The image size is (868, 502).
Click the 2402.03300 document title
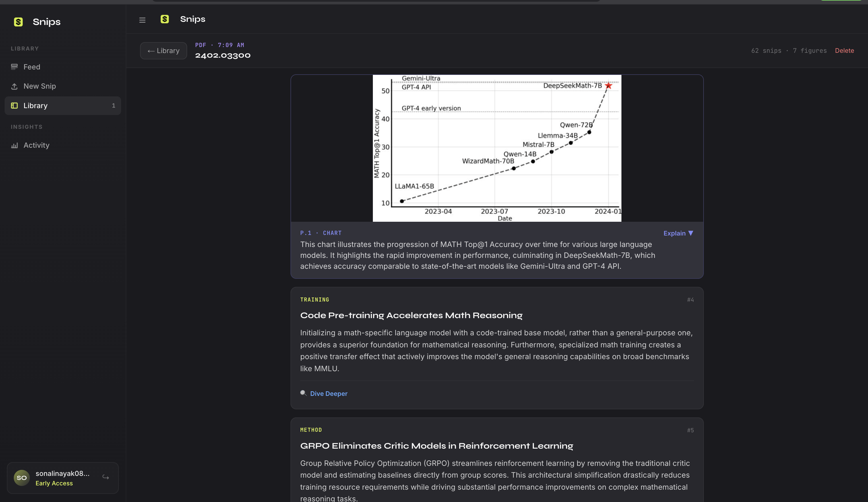click(x=222, y=55)
